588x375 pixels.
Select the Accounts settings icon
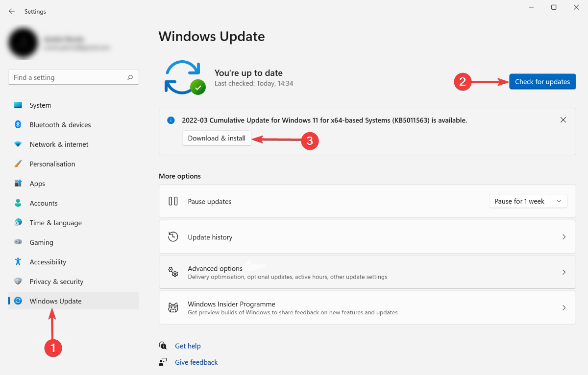[19, 203]
